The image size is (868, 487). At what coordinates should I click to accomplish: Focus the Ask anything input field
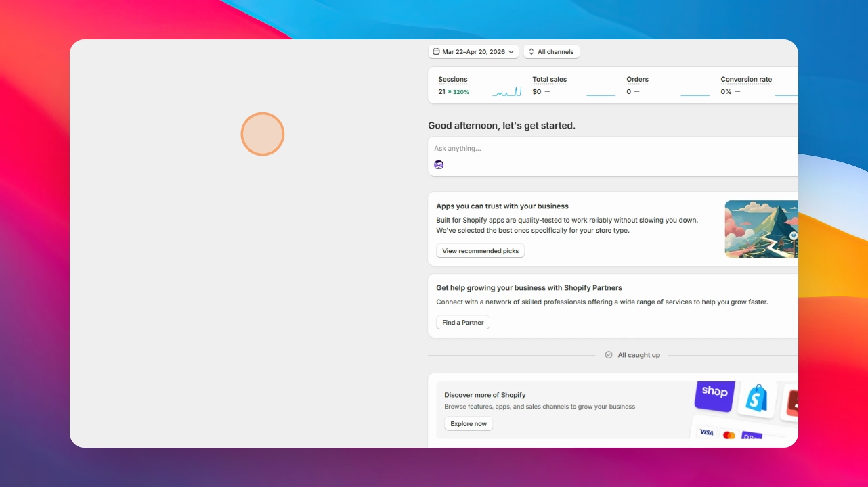(x=613, y=149)
